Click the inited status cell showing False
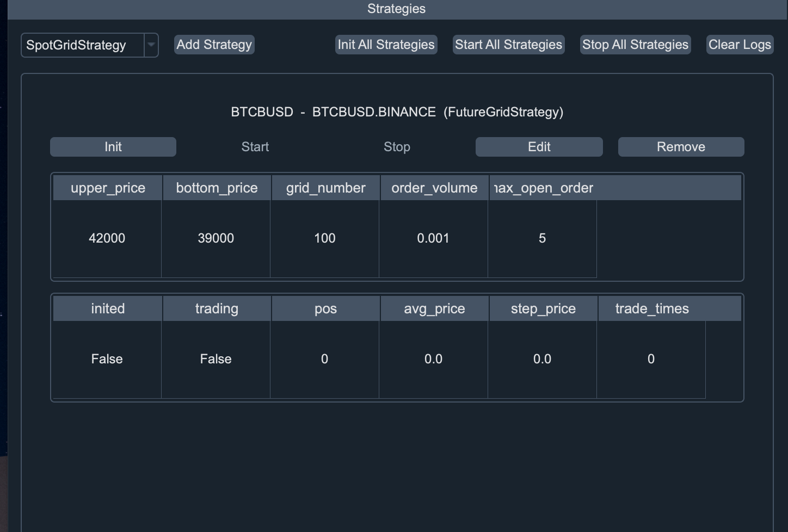Viewport: 788px width, 532px height. 107,359
